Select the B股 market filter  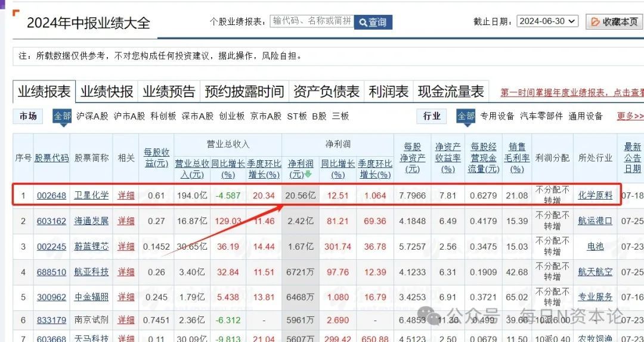point(319,116)
